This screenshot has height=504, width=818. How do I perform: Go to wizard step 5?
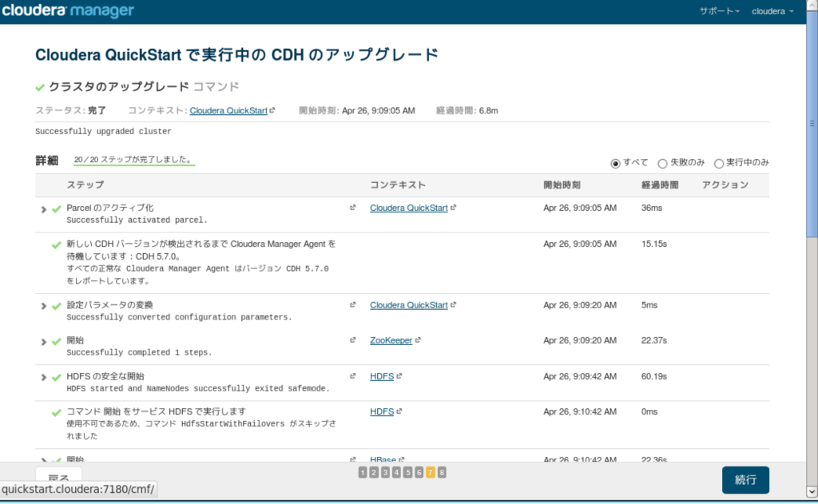[408, 473]
